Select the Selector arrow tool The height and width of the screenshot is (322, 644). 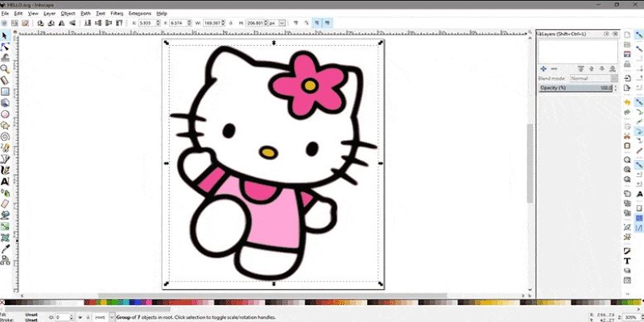[x=5, y=35]
